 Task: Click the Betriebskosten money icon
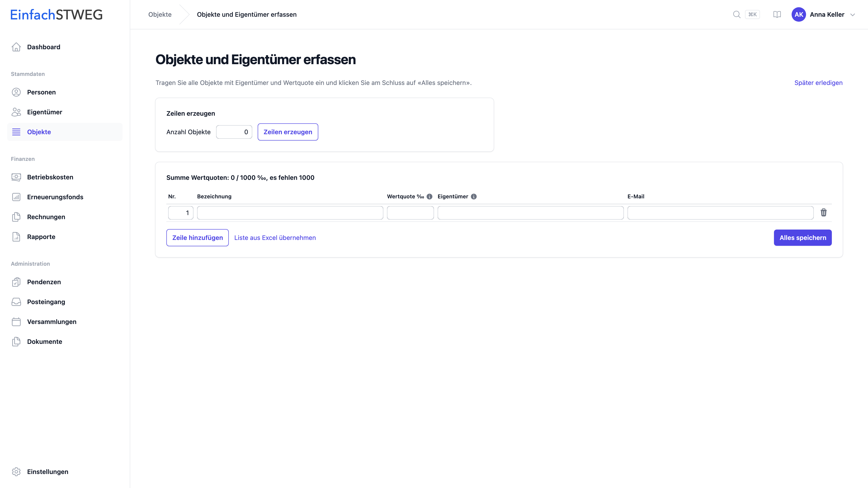[x=16, y=177]
